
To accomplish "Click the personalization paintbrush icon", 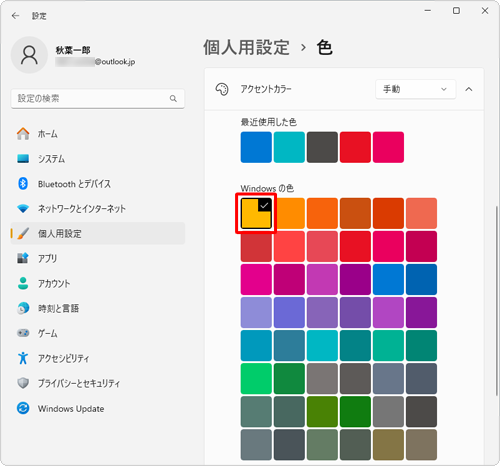I will coord(23,233).
